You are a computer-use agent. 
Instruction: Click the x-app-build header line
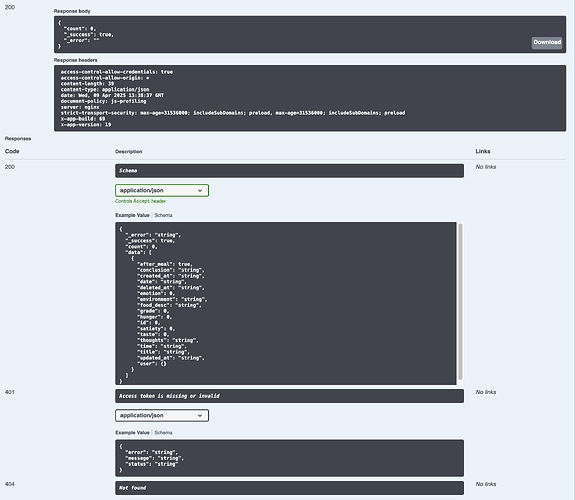point(83,119)
